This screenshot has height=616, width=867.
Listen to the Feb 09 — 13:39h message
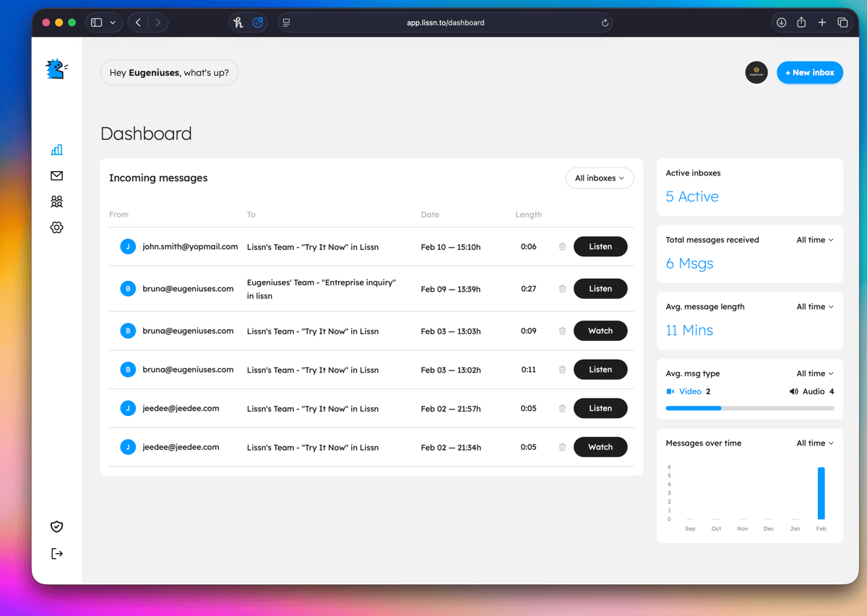pyautogui.click(x=600, y=289)
